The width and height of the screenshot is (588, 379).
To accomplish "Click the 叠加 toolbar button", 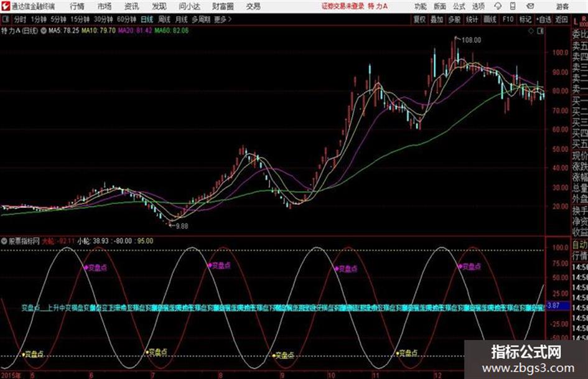I will 437,19.
